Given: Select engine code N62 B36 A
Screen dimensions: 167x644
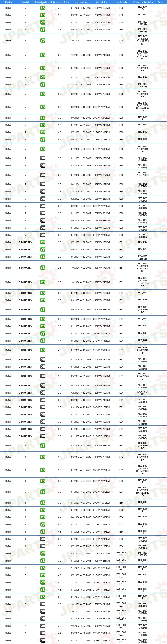Looking at the screenshot, I should (143, 568).
